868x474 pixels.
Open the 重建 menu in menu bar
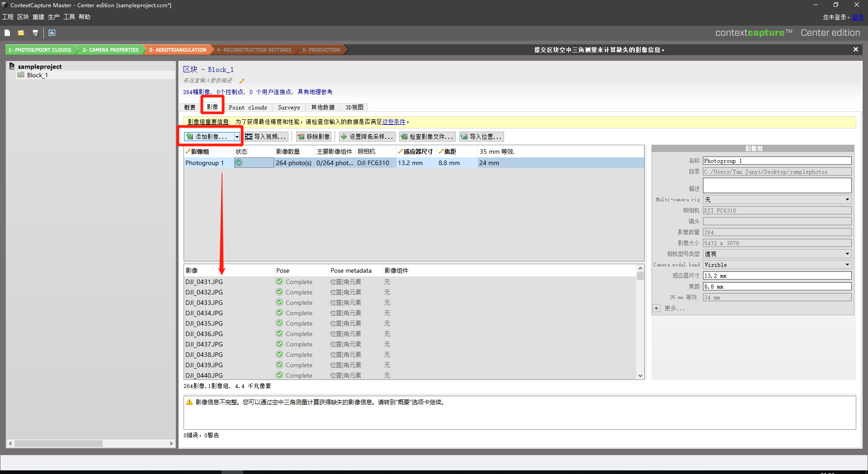pos(38,17)
